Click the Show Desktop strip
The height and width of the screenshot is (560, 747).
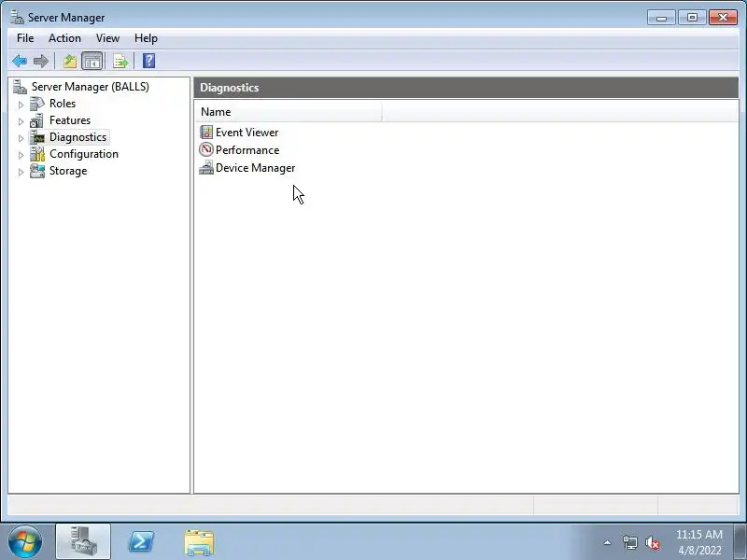[740, 542]
